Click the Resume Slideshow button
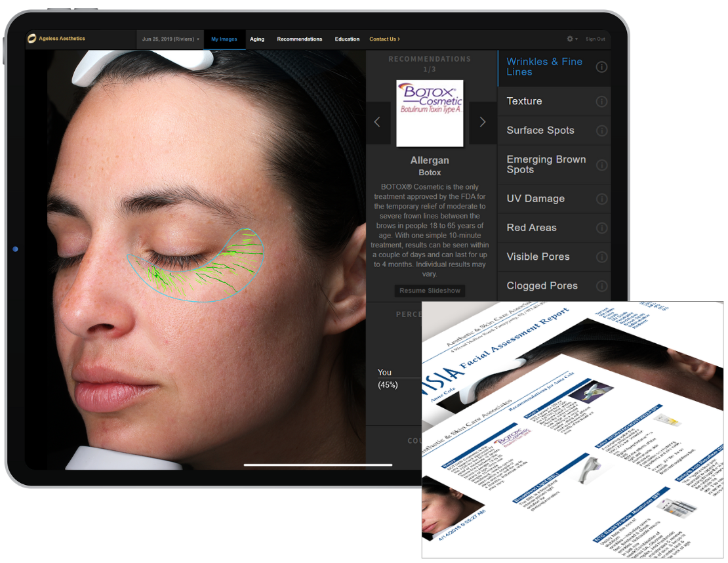The height and width of the screenshot is (563, 728). click(430, 291)
